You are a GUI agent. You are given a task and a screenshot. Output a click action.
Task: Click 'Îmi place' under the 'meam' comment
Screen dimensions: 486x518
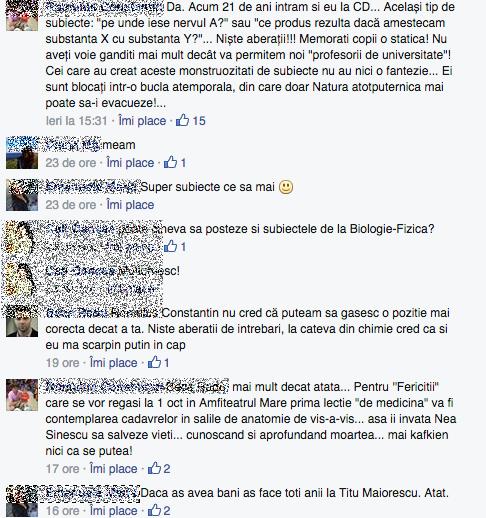[130, 163]
